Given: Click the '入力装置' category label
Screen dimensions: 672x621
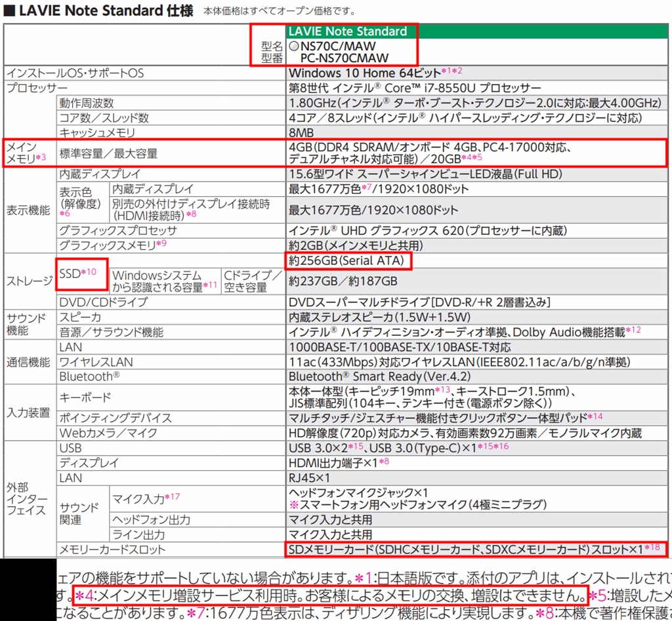Looking at the screenshot, I should 28,412.
